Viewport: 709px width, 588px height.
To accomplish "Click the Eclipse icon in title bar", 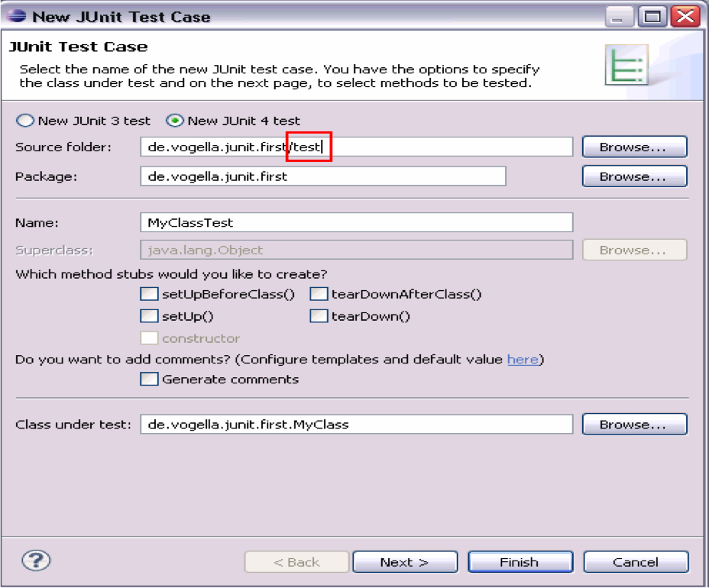I will pyautogui.click(x=17, y=16).
